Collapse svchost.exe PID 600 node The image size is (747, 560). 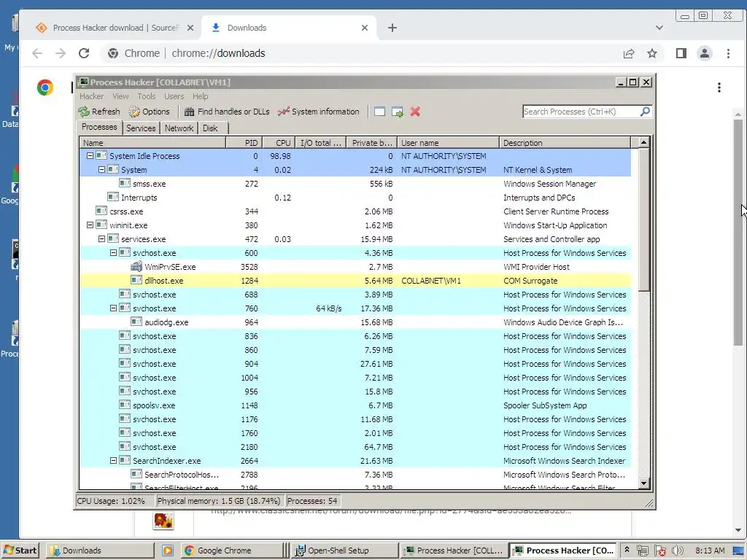coord(113,253)
